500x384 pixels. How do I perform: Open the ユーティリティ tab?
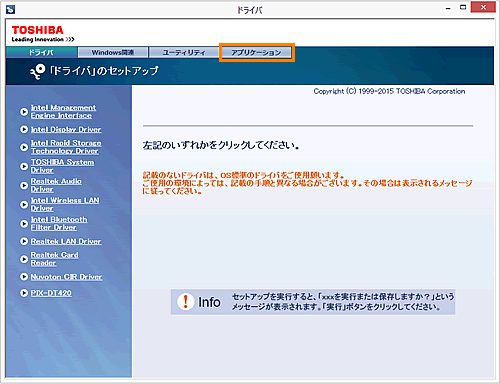(184, 52)
